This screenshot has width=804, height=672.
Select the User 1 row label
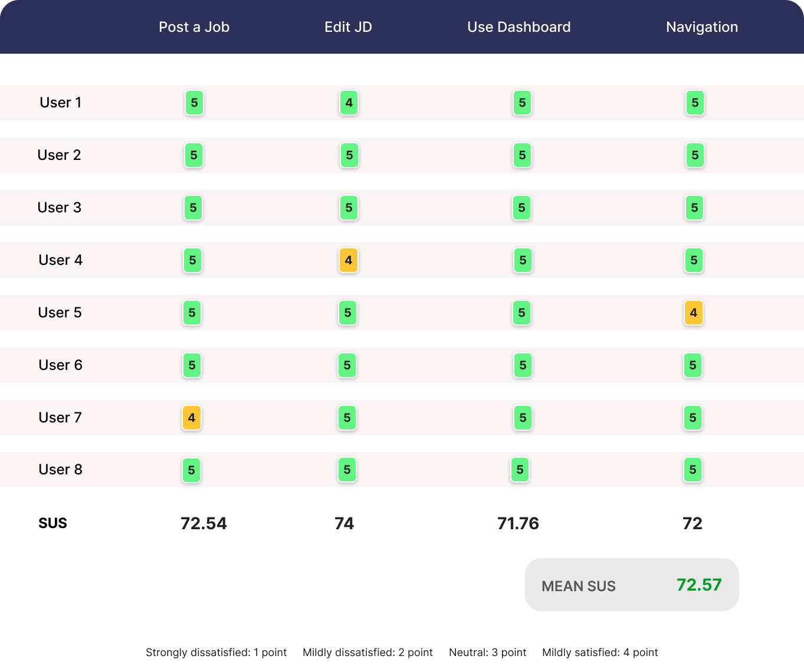(x=60, y=103)
